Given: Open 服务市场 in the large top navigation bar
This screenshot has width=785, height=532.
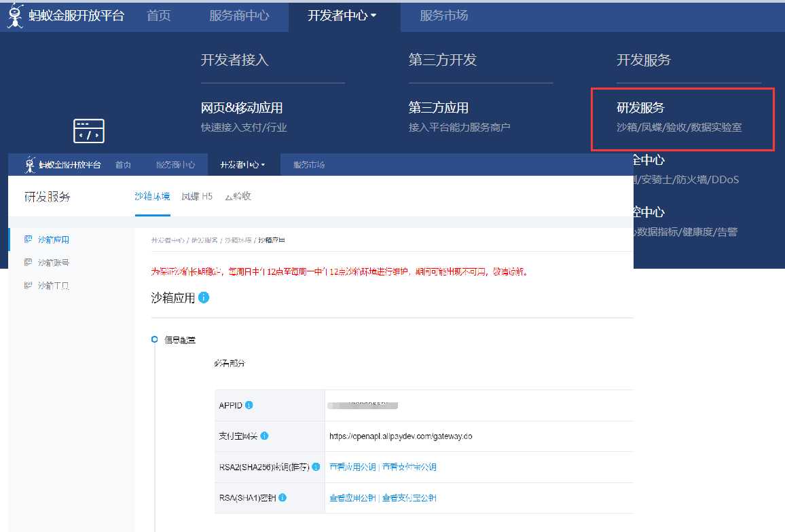Looking at the screenshot, I should tap(444, 16).
